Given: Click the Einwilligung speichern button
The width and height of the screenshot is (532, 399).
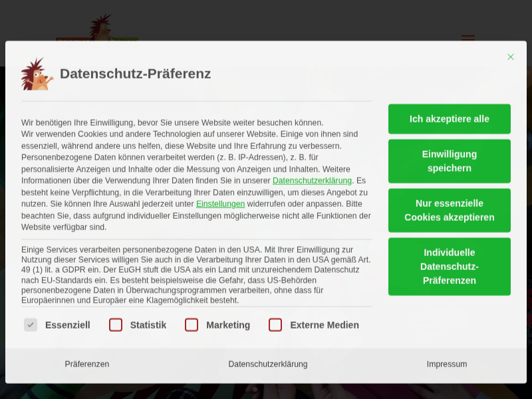Looking at the screenshot, I should (x=450, y=161).
